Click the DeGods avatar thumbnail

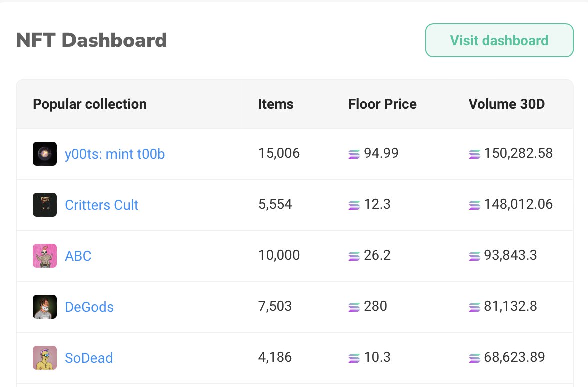(x=45, y=307)
